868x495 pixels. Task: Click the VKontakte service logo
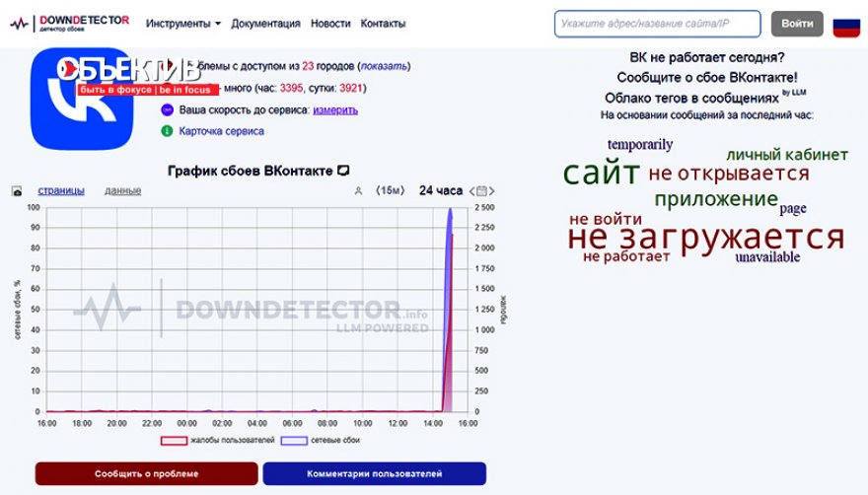point(81,99)
